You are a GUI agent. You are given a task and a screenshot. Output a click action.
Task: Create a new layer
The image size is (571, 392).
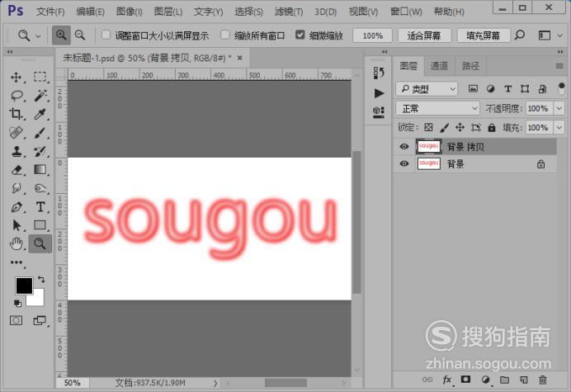pos(524,380)
